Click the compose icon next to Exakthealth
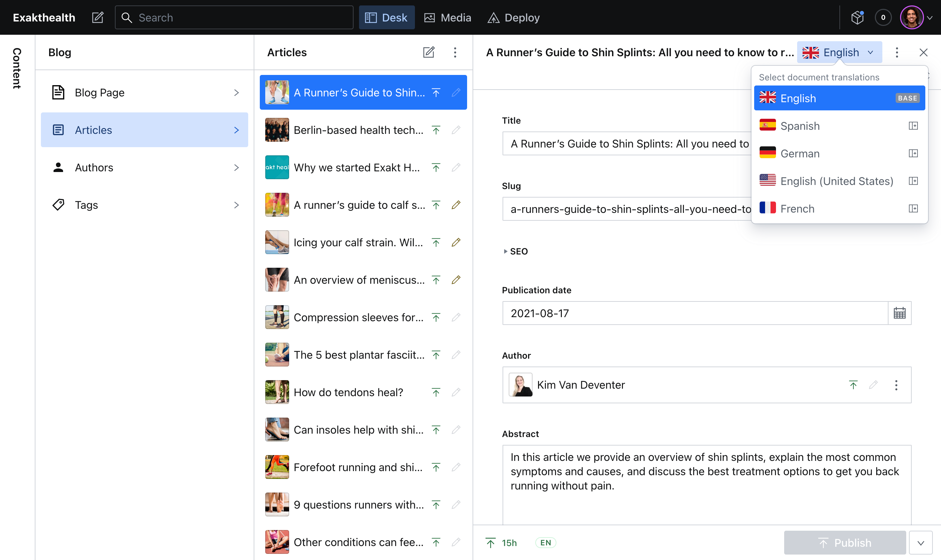This screenshot has width=941, height=560. tap(98, 17)
